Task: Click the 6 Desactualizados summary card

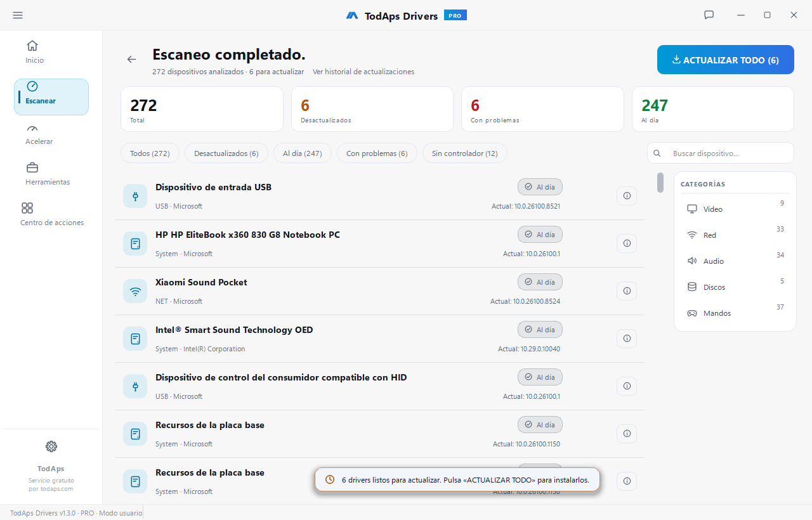Action: click(372, 109)
